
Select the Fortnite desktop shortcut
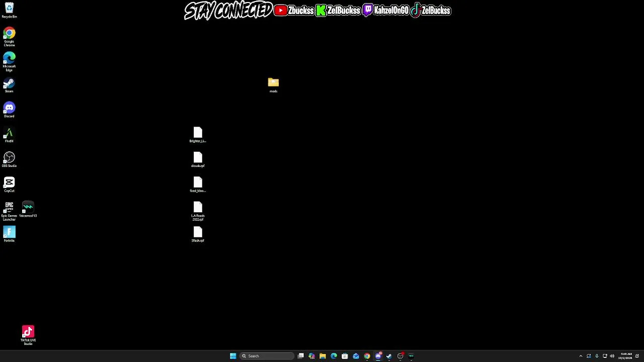9,234
